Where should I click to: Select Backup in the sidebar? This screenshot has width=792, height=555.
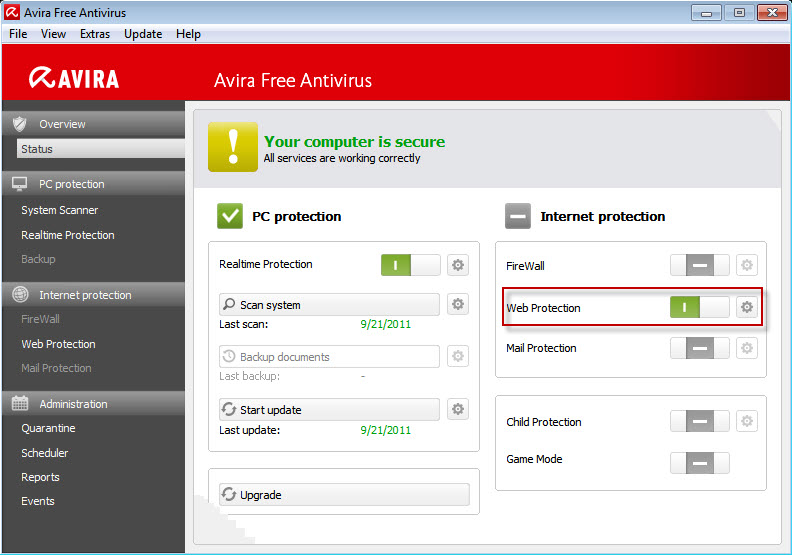[38, 259]
